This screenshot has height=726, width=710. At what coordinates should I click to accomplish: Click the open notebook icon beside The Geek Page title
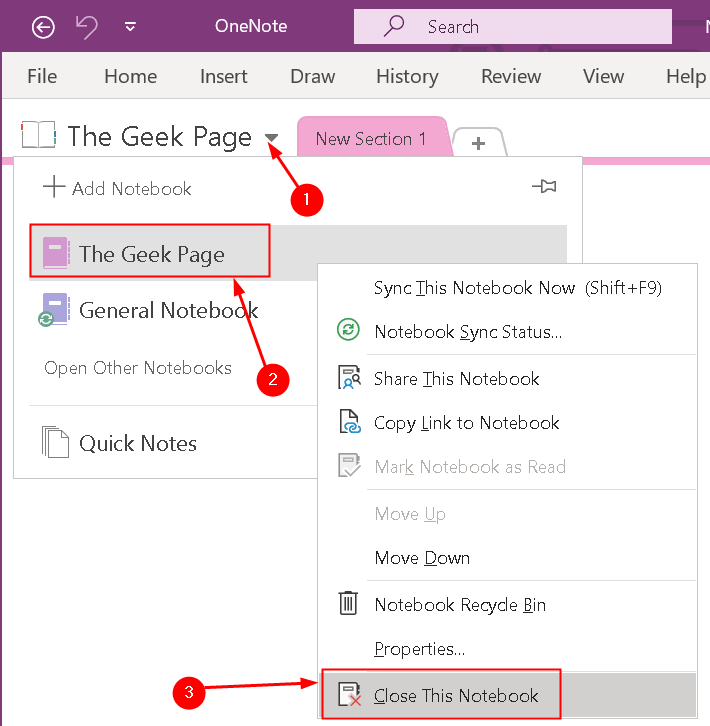[39, 135]
